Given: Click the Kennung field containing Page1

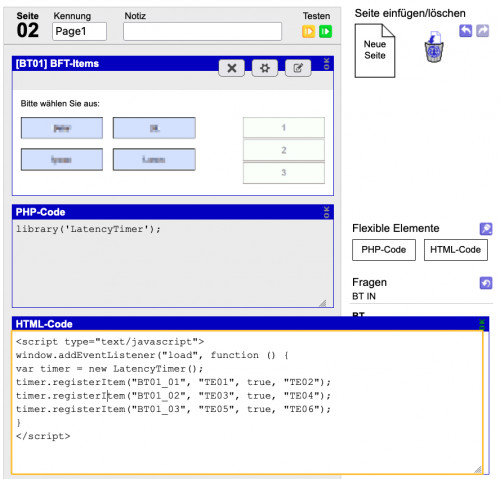Looking at the screenshot, I should tap(79, 31).
